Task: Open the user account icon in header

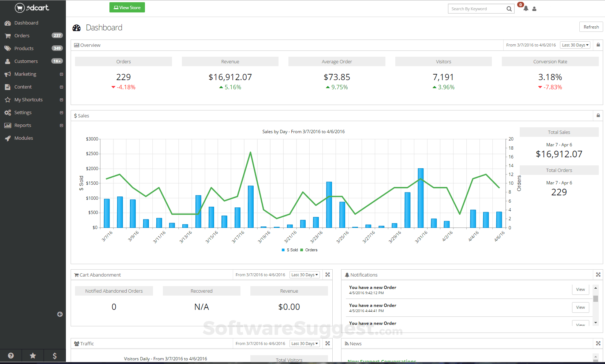Action: pos(534,9)
